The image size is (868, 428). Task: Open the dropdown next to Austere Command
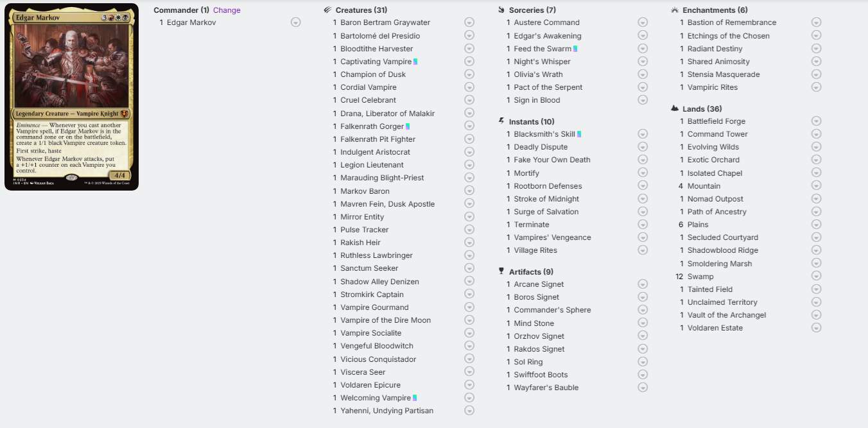(x=643, y=22)
